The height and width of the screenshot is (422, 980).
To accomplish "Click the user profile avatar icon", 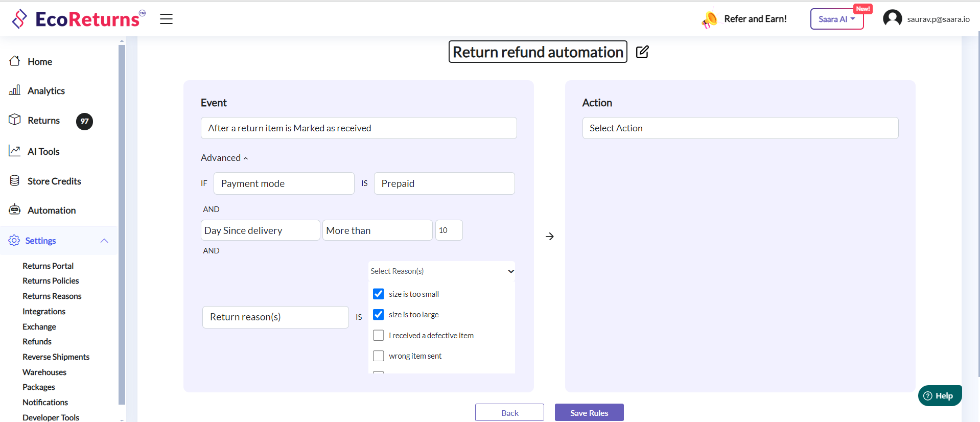I will [x=892, y=19].
